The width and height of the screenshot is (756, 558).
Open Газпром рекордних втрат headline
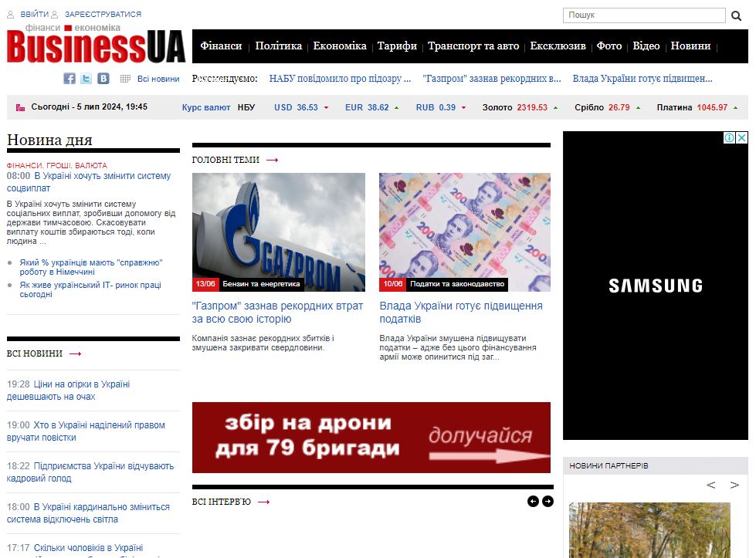(277, 313)
